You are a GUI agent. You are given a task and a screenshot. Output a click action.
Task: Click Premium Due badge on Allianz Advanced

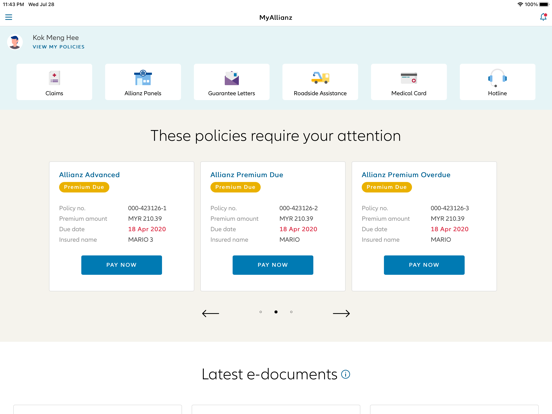click(x=84, y=187)
